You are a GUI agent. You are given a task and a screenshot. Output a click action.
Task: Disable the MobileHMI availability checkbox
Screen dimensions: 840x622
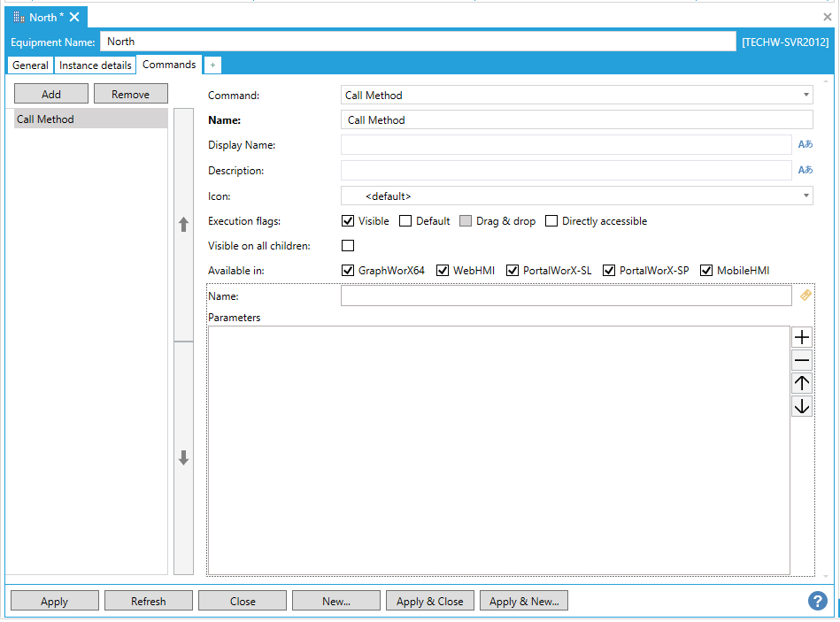point(706,271)
